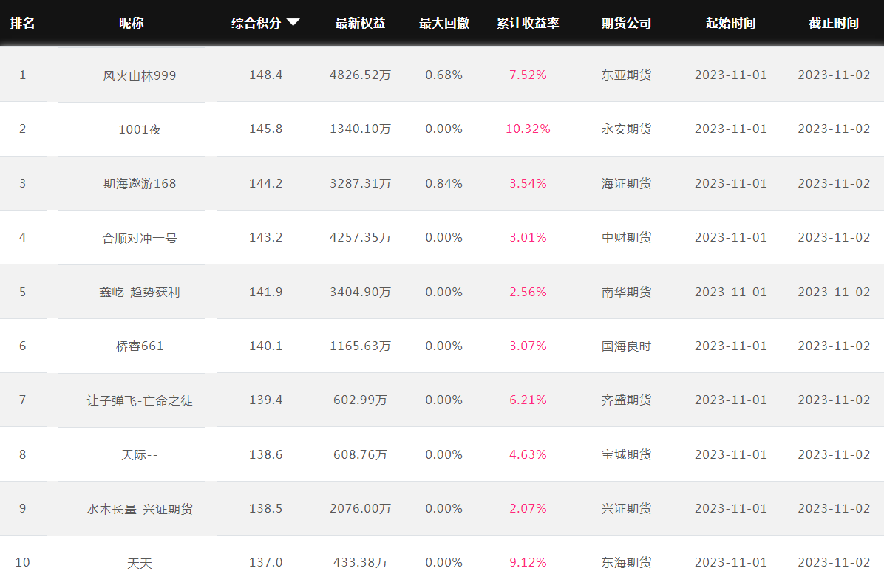Click drawdown value 0.68%

(443, 75)
